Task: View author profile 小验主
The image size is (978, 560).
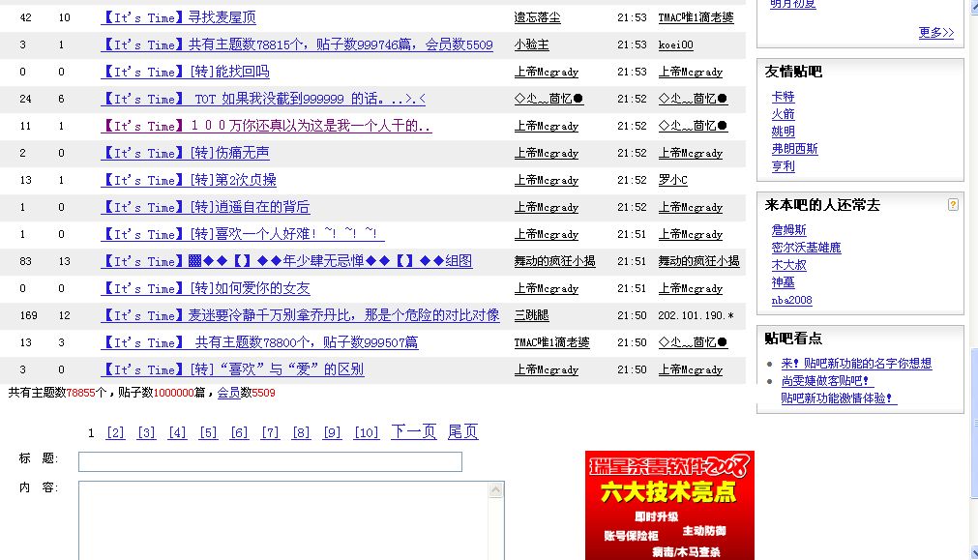Action: [531, 44]
